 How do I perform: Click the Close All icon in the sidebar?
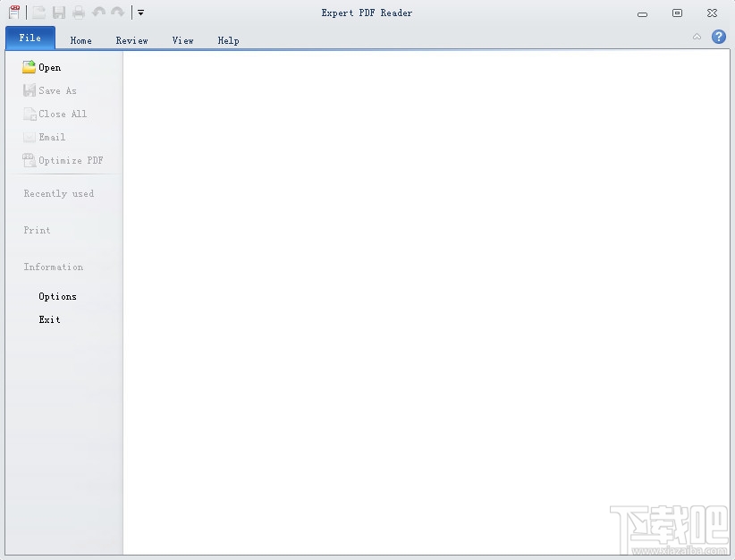(x=29, y=114)
